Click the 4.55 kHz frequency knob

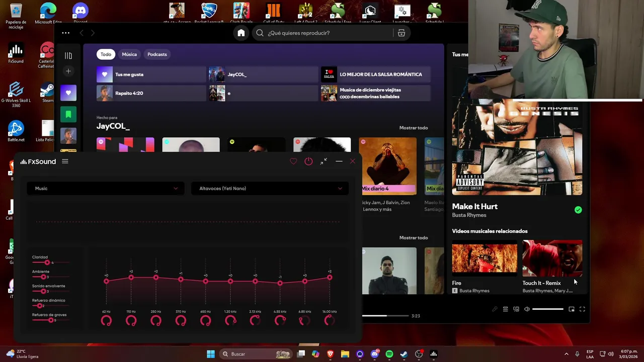[280, 321]
